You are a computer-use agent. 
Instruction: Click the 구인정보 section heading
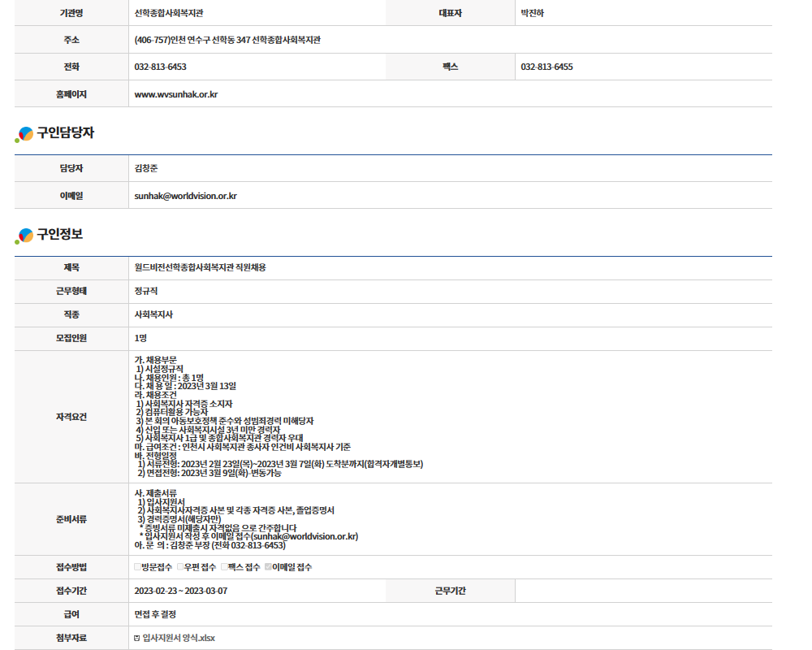click(x=59, y=234)
